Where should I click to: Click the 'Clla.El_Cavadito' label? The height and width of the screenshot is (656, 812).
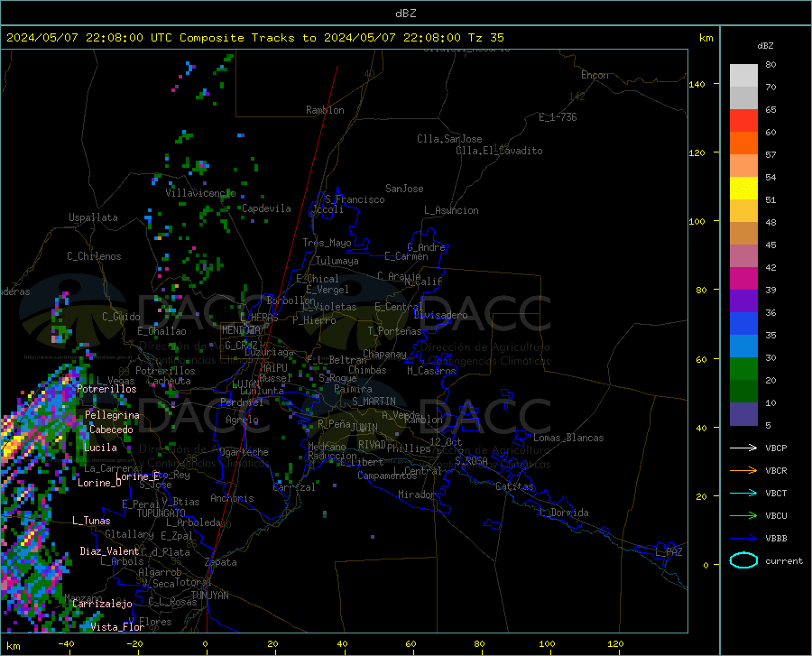pos(499,151)
